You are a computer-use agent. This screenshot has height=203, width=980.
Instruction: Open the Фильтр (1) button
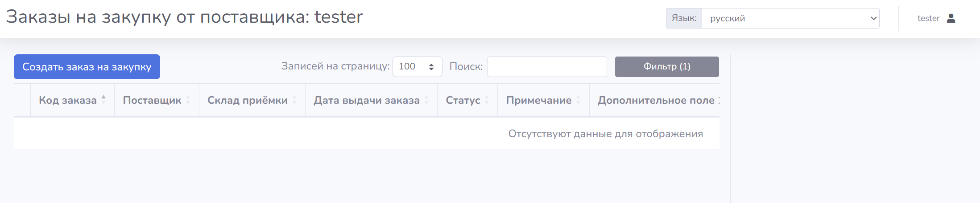click(x=667, y=67)
